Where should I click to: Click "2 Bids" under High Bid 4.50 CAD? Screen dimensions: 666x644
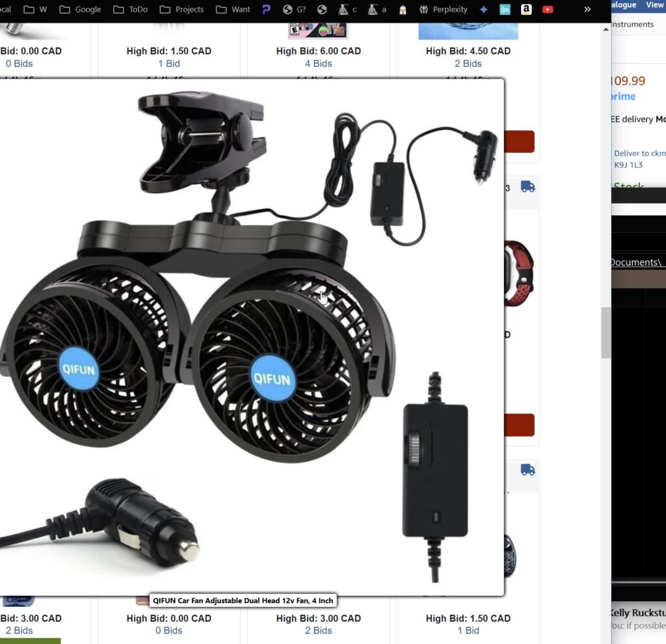(468, 64)
